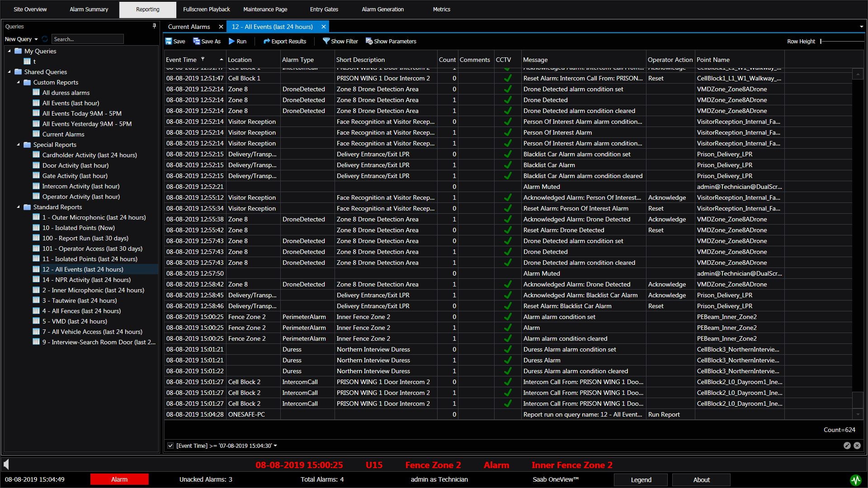Pin the Queries panel
The image size is (868, 488).
(x=154, y=26)
